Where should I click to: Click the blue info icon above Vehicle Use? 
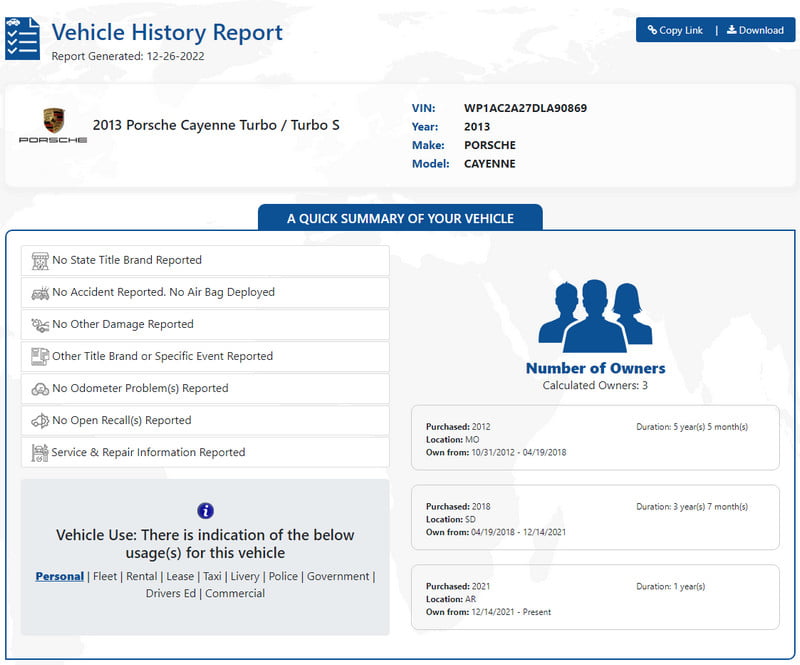[x=205, y=511]
